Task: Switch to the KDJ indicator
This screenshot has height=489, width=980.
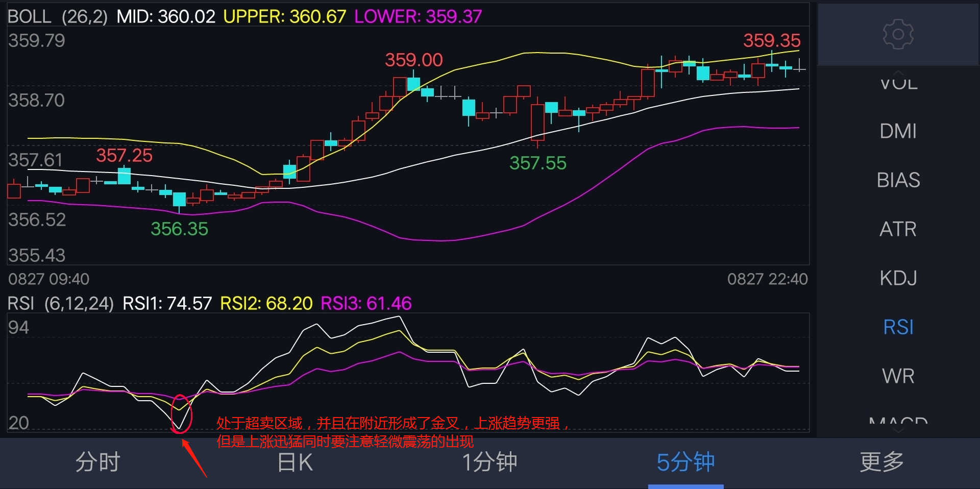Action: (898, 277)
